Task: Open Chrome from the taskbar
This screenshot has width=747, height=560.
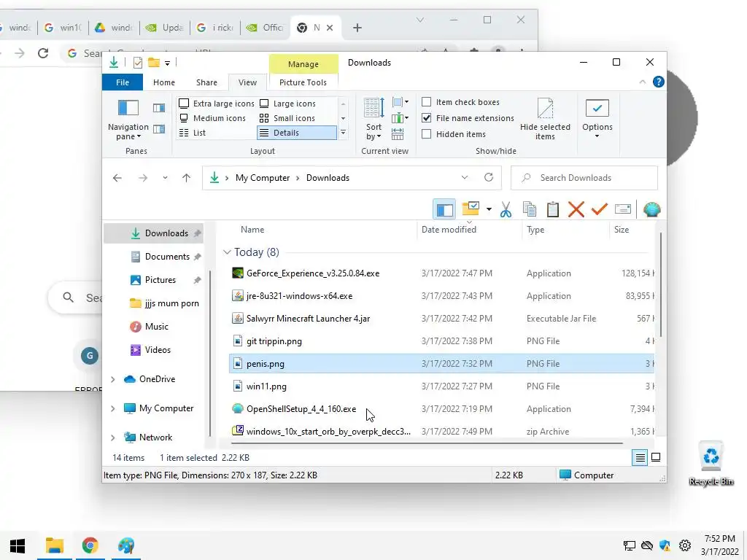Action: click(x=90, y=545)
